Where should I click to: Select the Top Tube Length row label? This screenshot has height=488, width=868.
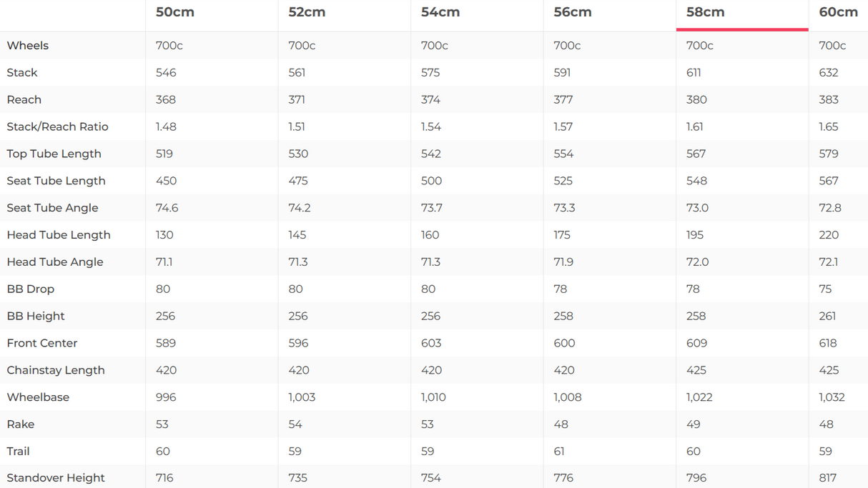tap(54, 154)
